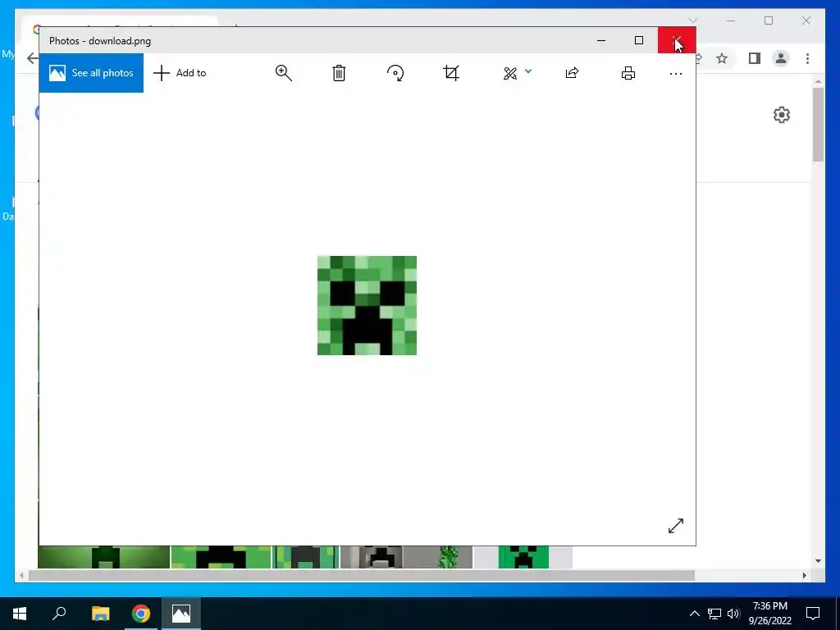Open volume control tray icon
The image size is (840, 630).
tap(733, 614)
